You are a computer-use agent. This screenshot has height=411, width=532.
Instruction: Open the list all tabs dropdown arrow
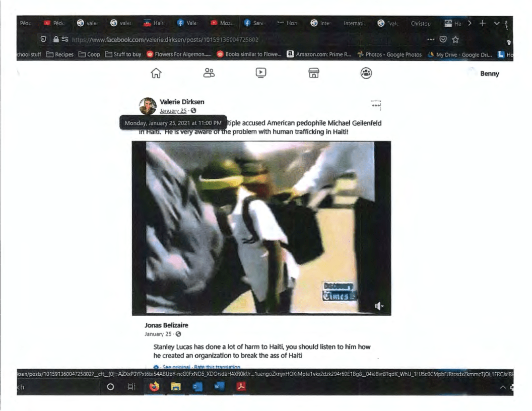pyautogui.click(x=497, y=23)
